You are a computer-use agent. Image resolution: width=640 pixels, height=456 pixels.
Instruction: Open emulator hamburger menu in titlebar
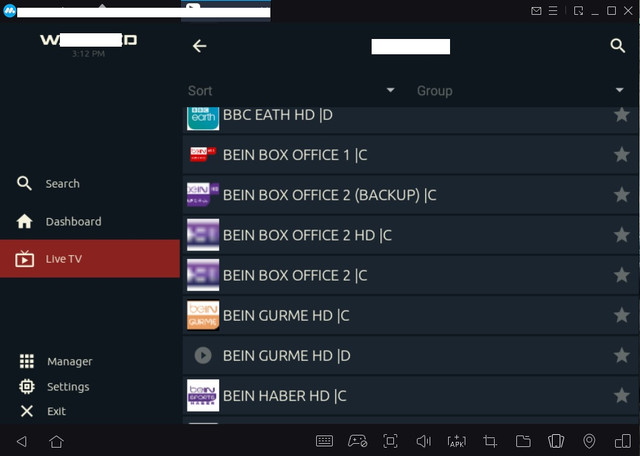pyautogui.click(x=553, y=11)
